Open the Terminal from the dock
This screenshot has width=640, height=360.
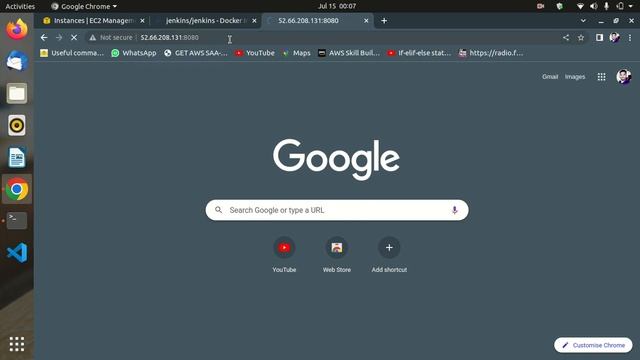pyautogui.click(x=17, y=220)
